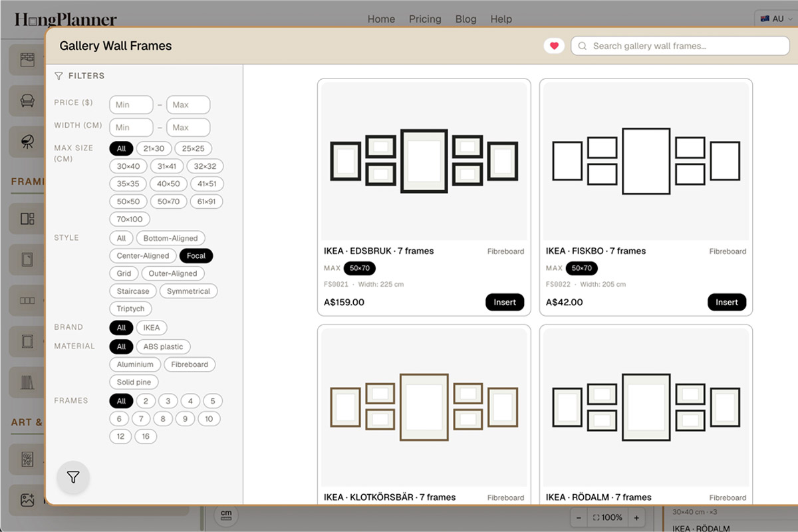Filter by max size 61×91
Image resolution: width=798 pixels, height=532 pixels.
click(207, 201)
